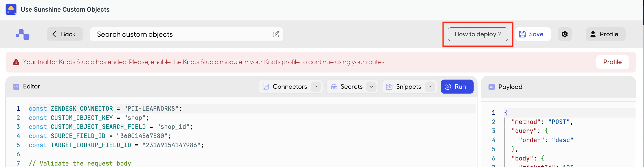Click the Payload panel code icon
Image resolution: width=644 pixels, height=167 pixels.
click(x=491, y=87)
